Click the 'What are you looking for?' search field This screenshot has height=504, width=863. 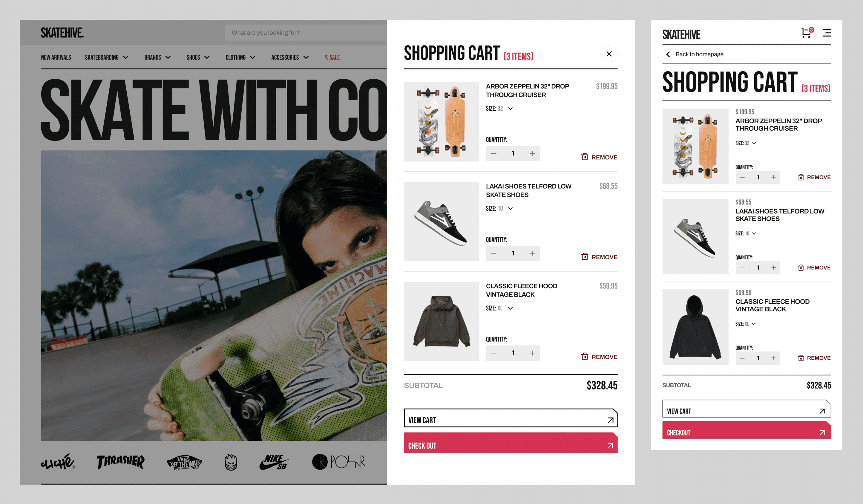306,33
